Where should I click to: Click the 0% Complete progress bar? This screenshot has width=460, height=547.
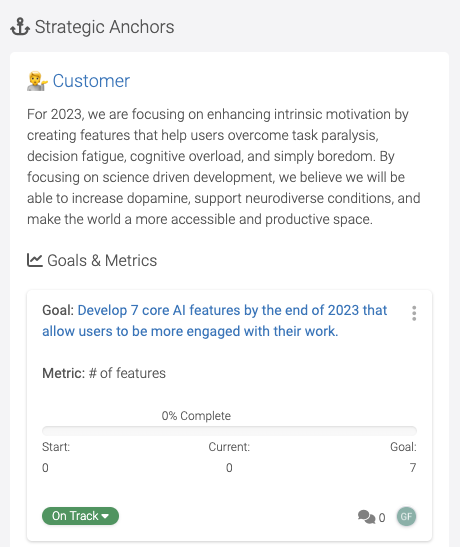pos(229,431)
